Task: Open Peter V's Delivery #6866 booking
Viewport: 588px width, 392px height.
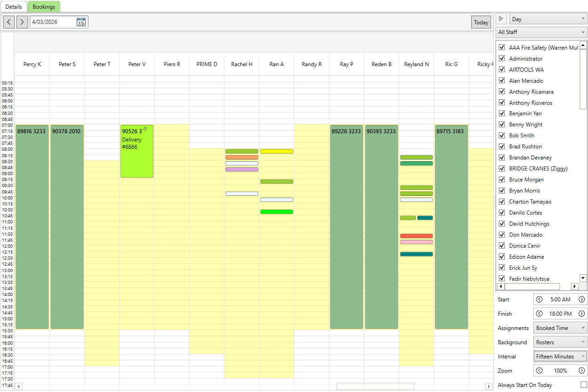Action: point(137,152)
